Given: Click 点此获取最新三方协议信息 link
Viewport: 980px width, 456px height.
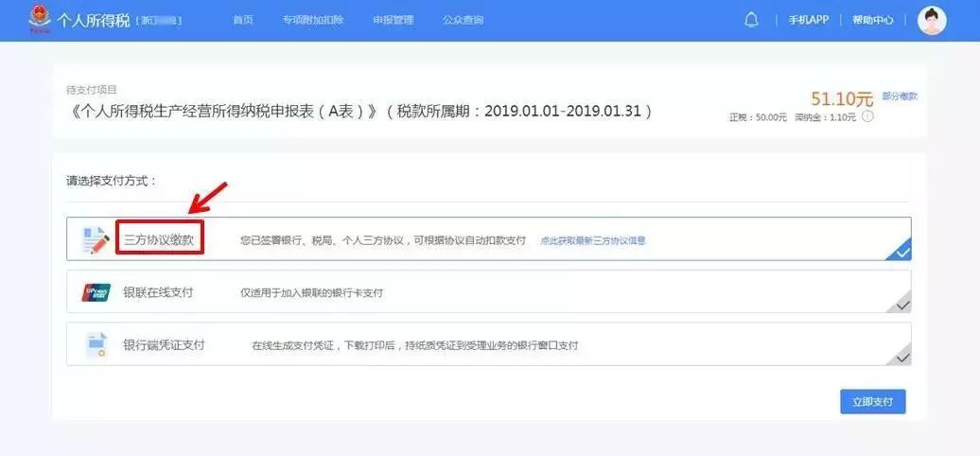Looking at the screenshot, I should tap(592, 241).
